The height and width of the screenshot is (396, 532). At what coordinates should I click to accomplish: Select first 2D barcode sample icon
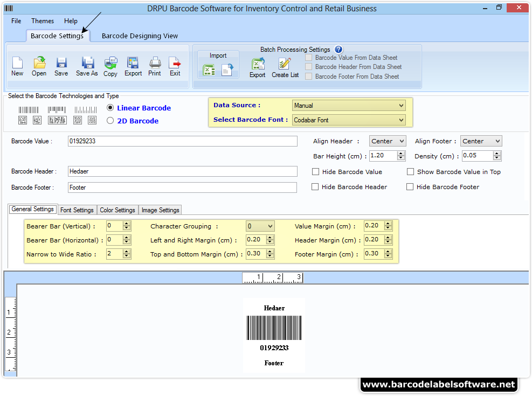tap(23, 120)
